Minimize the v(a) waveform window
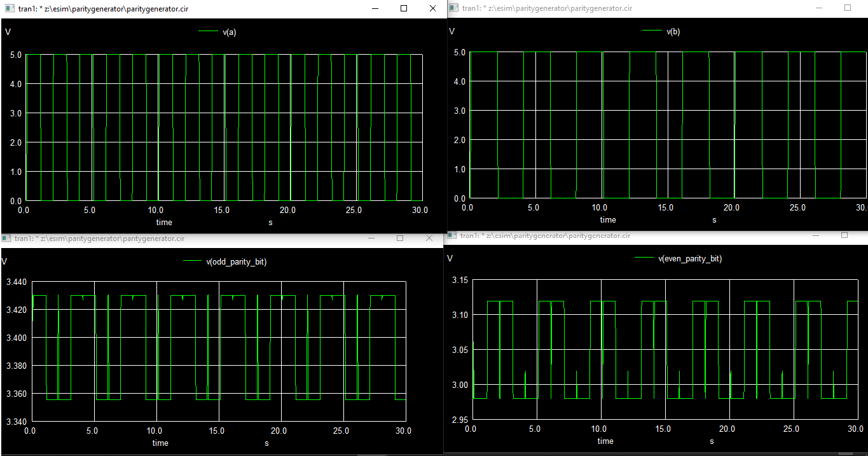Screen dimensions: 868x456 point(375,8)
